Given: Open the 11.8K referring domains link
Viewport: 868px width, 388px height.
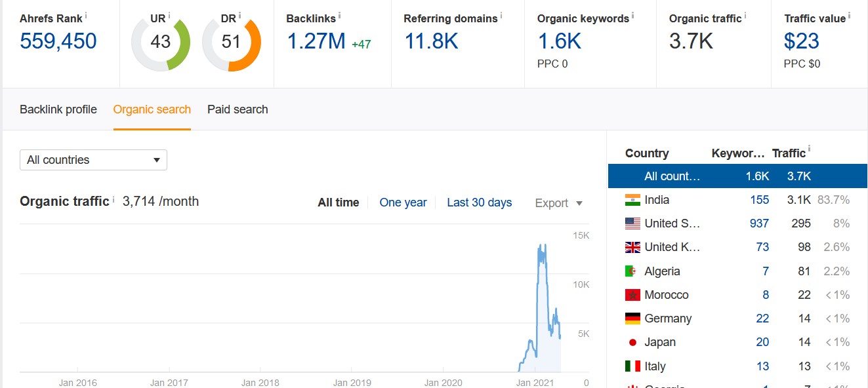Looking at the screenshot, I should [x=431, y=41].
